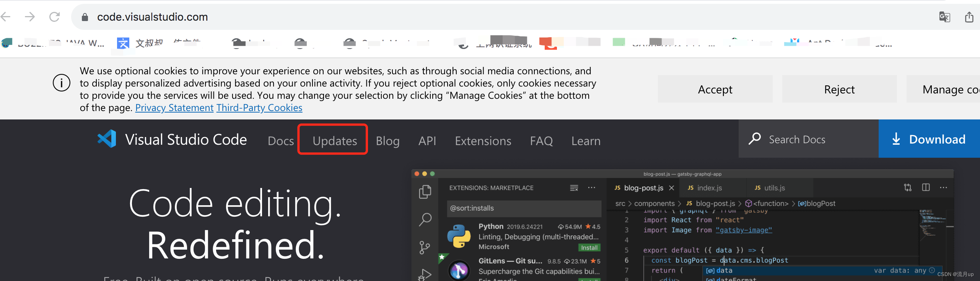Click the Search Docs field
Image resolution: width=980 pixels, height=281 pixels.
point(808,139)
